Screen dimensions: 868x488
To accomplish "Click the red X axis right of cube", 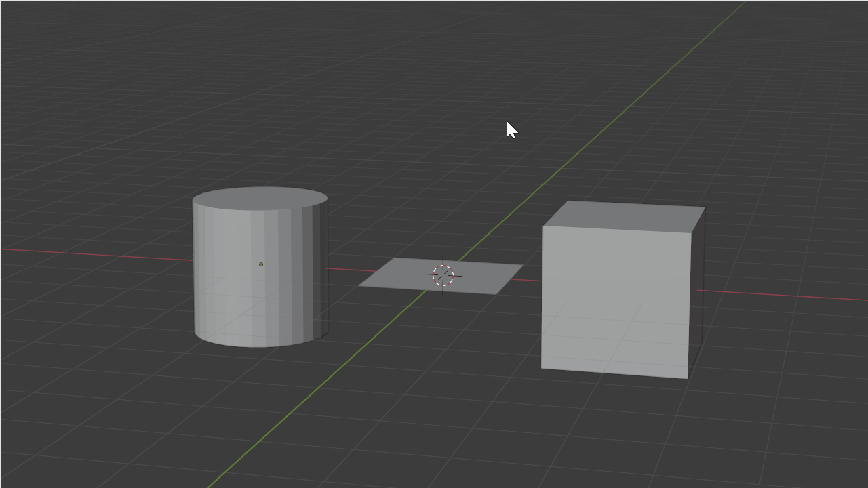I will click(x=780, y=295).
